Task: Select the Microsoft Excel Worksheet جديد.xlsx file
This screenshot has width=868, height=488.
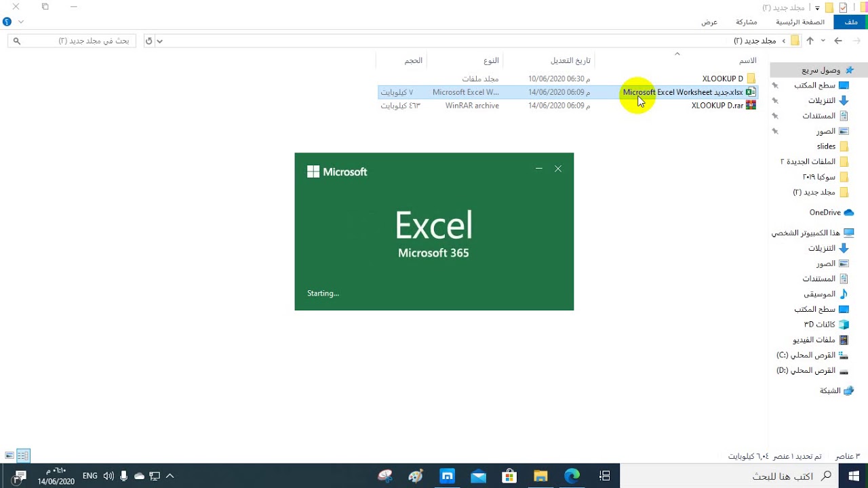Action: pos(683,92)
